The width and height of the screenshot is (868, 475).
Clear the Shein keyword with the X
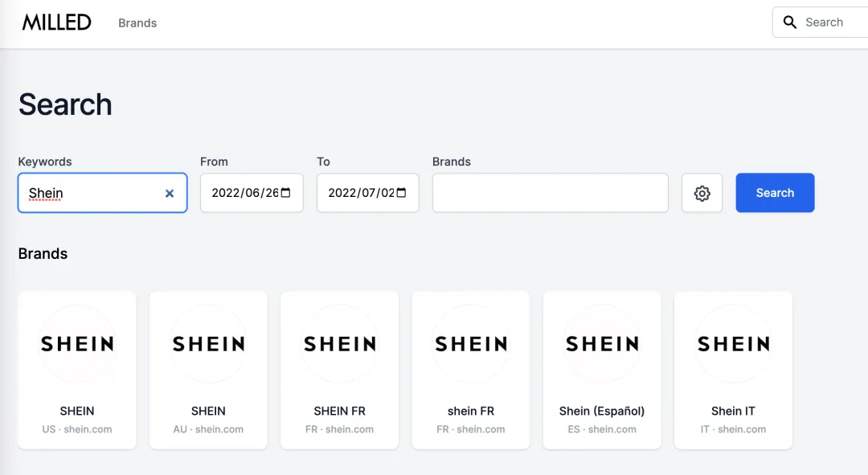[x=170, y=193]
